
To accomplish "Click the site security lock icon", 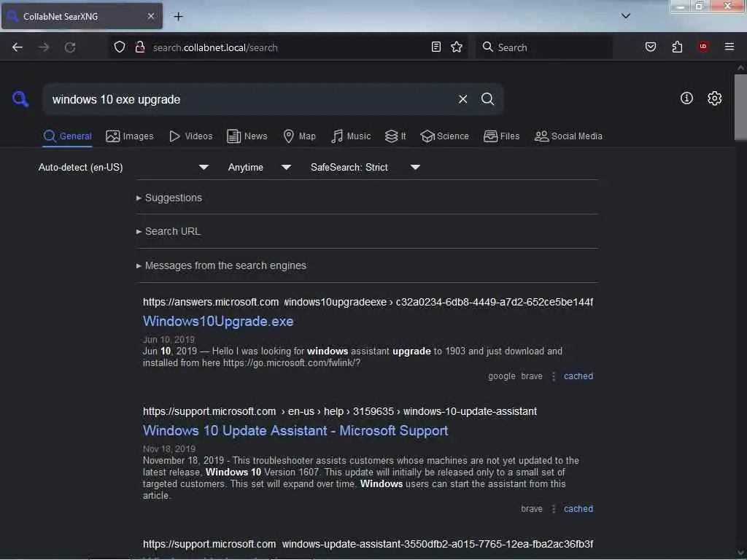I will coord(140,47).
